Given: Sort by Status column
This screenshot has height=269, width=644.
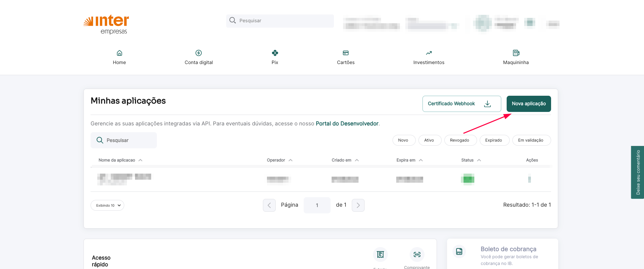Looking at the screenshot, I should pos(471,160).
